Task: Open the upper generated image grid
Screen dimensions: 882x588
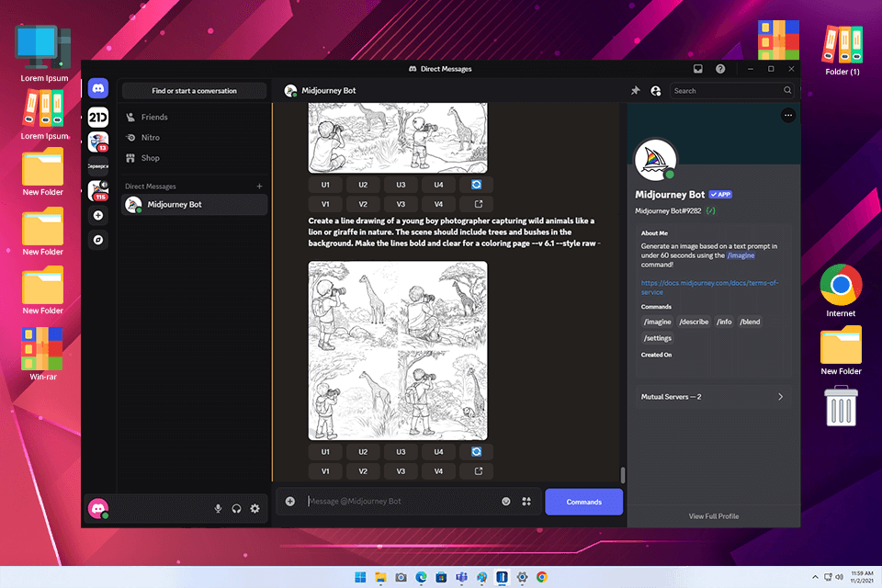Action: 398,138
